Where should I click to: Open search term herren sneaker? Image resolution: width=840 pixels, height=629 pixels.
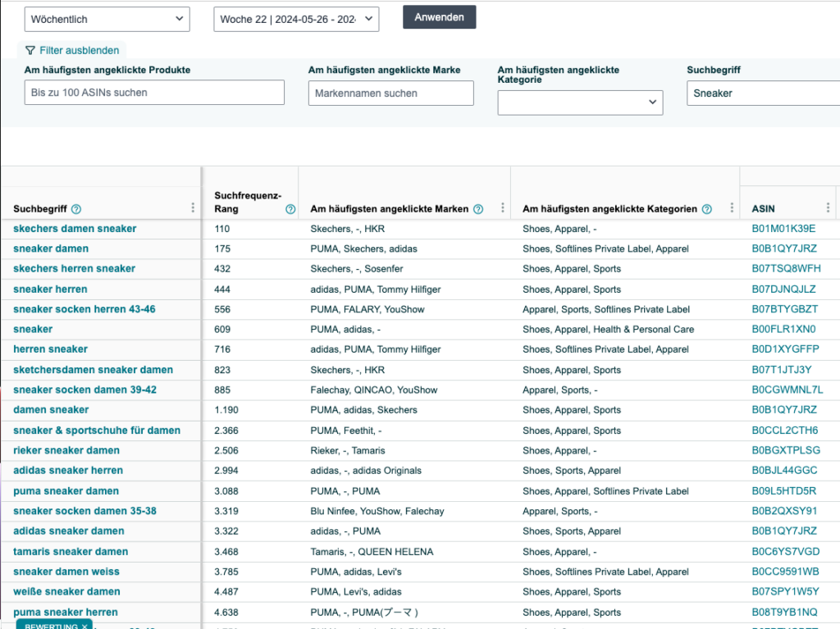tap(50, 349)
